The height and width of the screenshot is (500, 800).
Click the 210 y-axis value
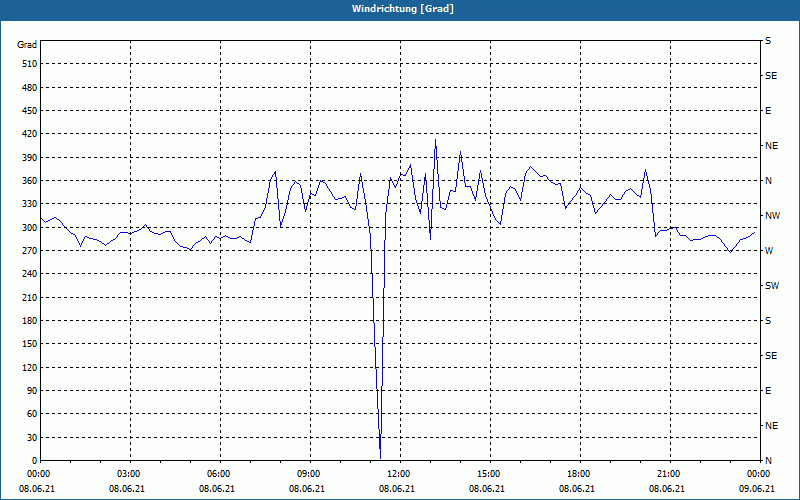30,297
